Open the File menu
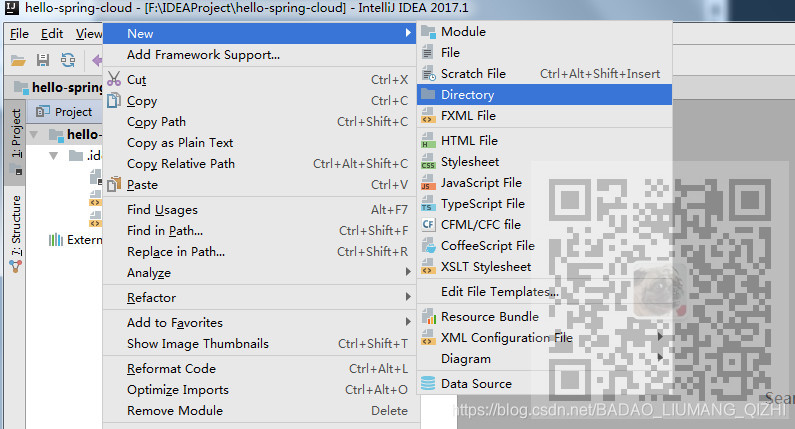 (x=19, y=34)
